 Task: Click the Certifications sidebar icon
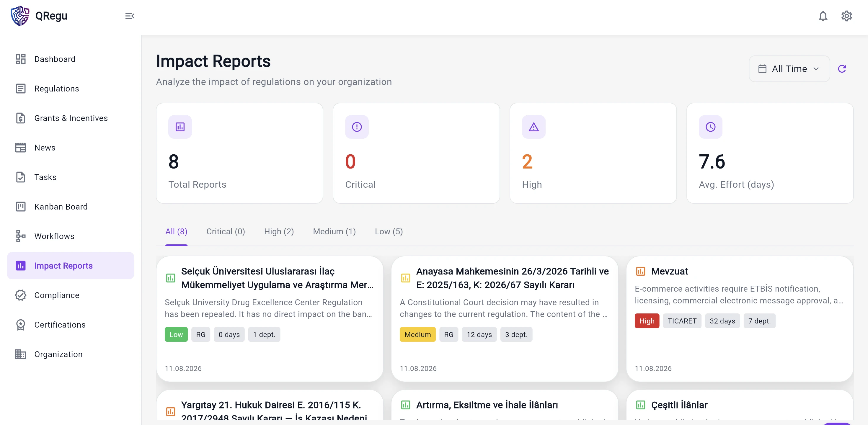click(x=21, y=325)
